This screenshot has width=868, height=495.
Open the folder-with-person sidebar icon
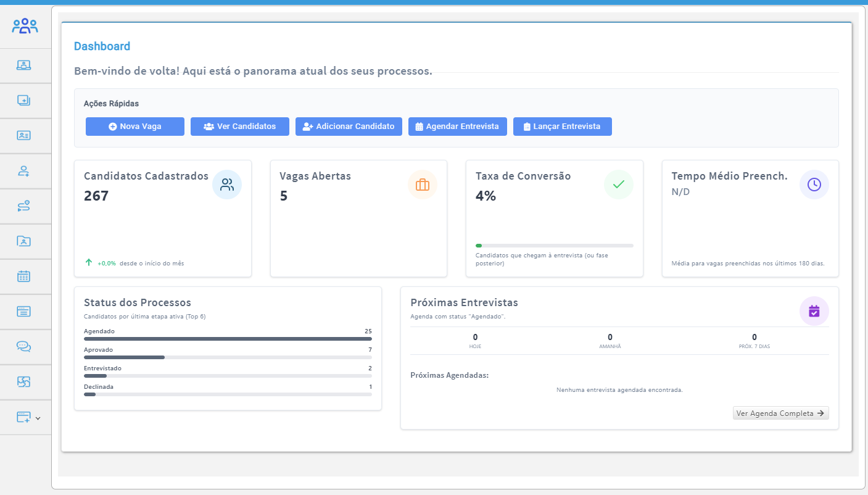[x=24, y=241]
